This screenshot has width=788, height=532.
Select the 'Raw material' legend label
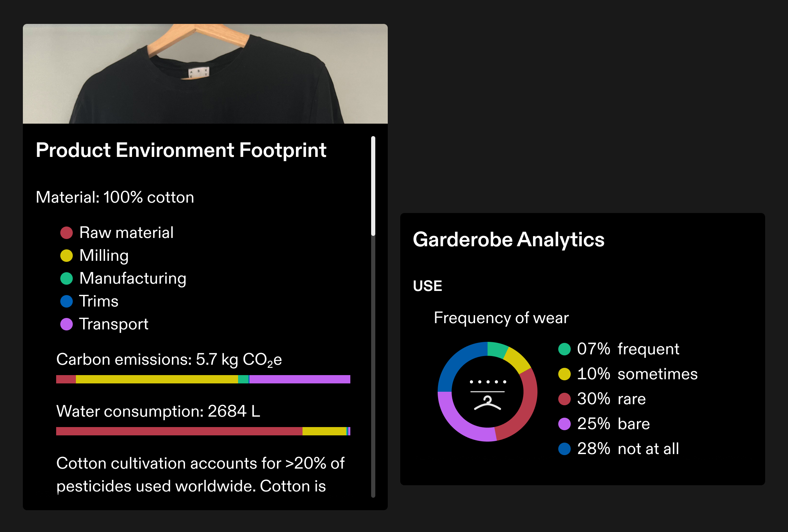click(x=126, y=232)
